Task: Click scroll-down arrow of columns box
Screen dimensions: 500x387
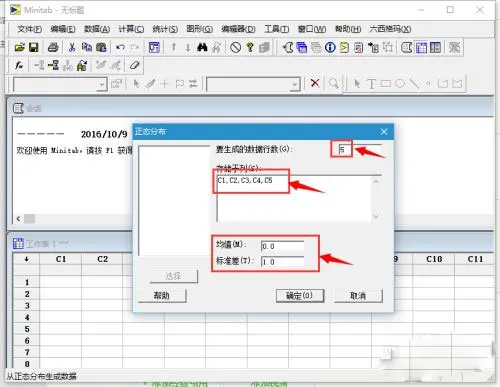Action: pyautogui.click(x=376, y=216)
